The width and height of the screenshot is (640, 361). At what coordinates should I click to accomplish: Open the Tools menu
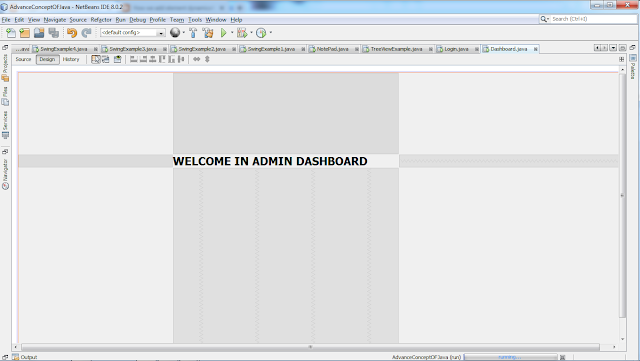point(195,20)
